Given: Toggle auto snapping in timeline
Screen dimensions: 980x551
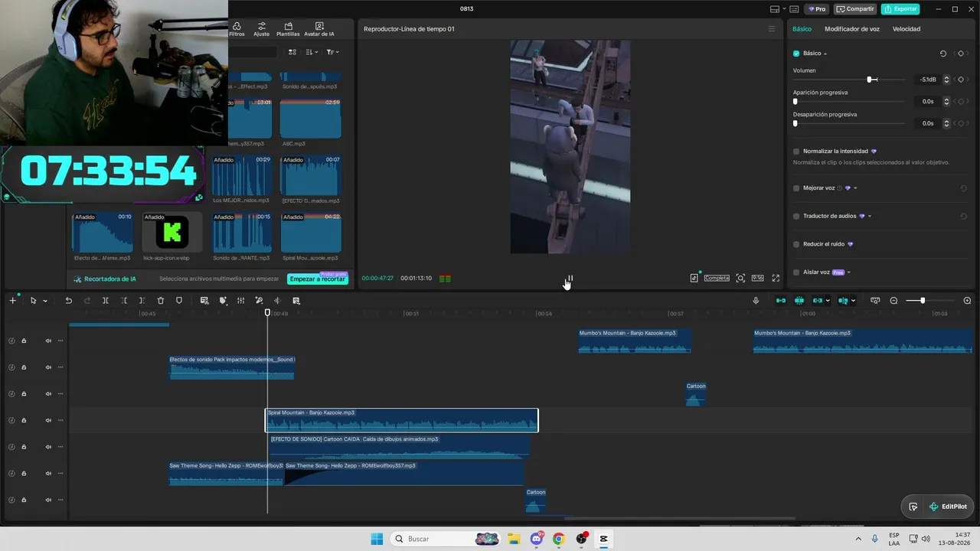Looking at the screenshot, I should (799, 301).
